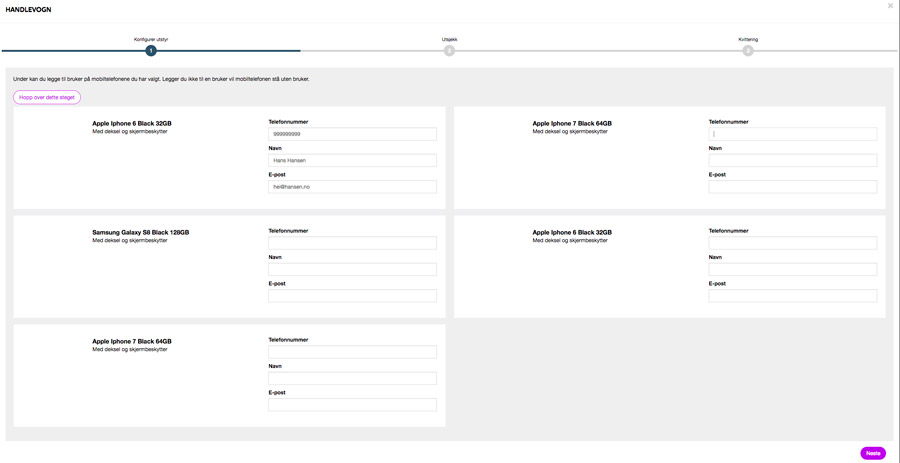Click the Hopp over dette steget button
Image resolution: width=900 pixels, height=463 pixels.
[47, 98]
